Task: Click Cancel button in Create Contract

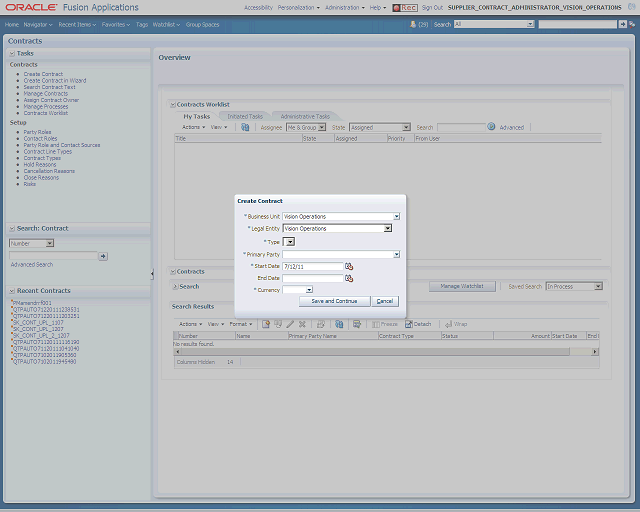Action: coord(384,301)
